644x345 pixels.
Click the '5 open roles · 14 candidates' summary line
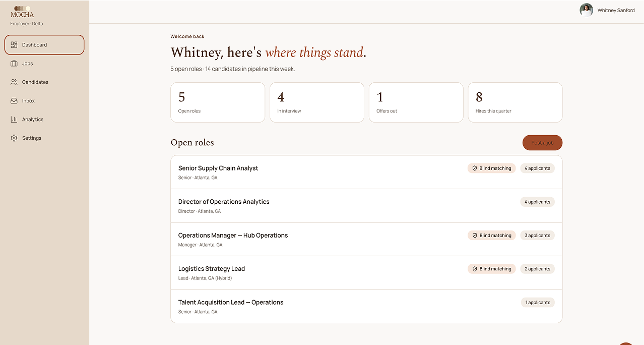233,69
